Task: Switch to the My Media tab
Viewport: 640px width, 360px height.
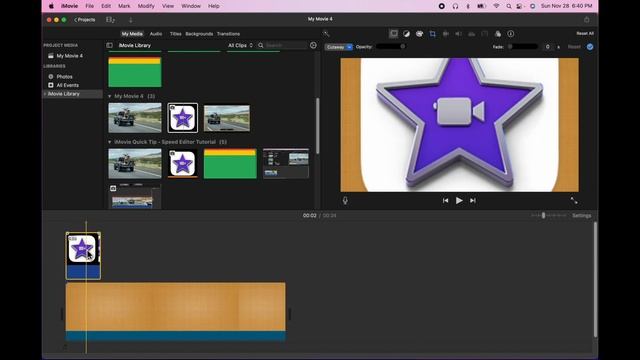Action: (132, 34)
